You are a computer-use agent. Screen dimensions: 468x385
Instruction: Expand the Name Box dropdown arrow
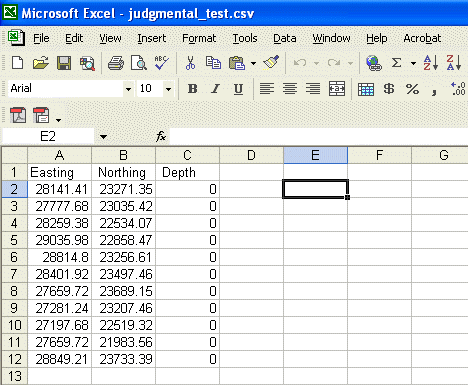pos(103,137)
